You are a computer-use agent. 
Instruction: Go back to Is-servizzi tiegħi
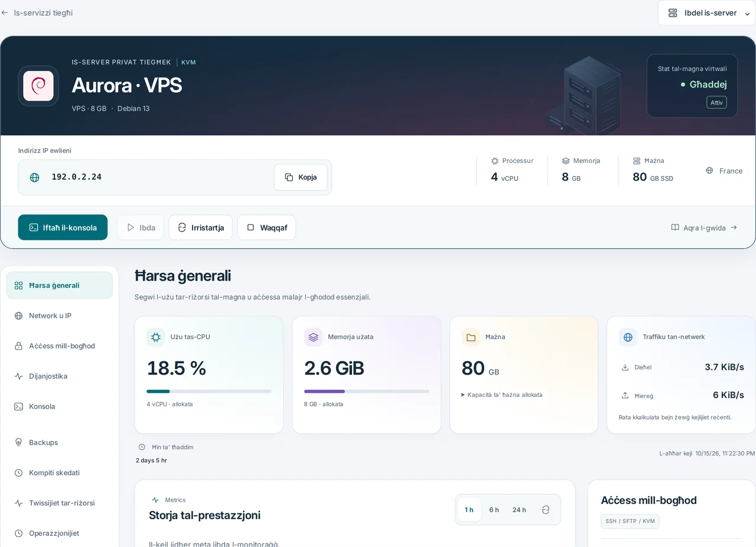pyautogui.click(x=37, y=12)
